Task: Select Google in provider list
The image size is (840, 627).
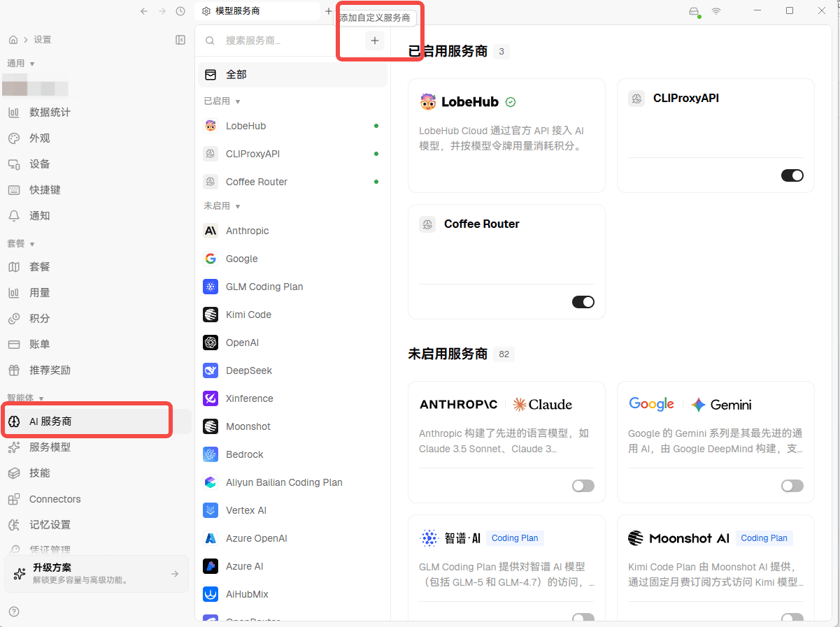Action: [292, 259]
